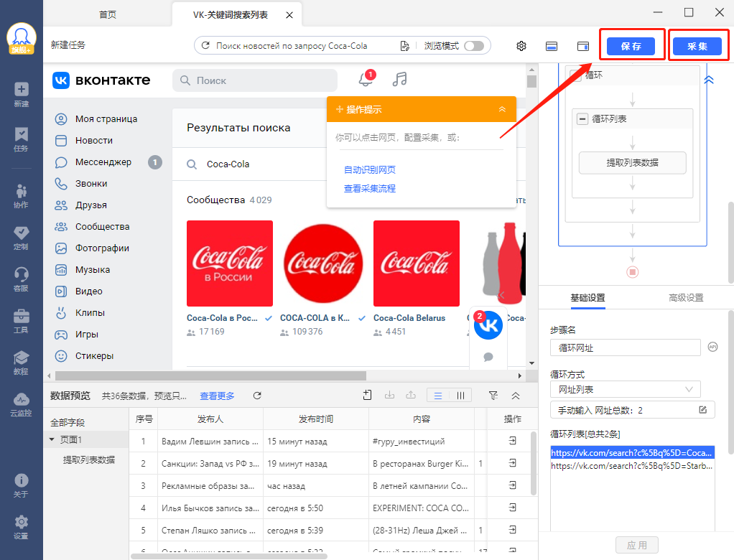
Task: Switch to the 首页 tab
Action: (108, 14)
